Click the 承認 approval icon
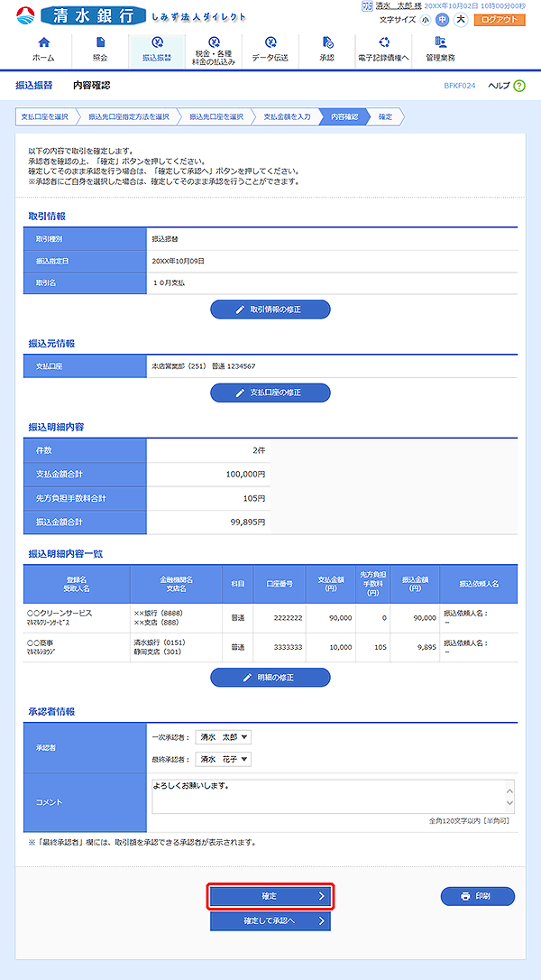The width and height of the screenshot is (541, 980). (326, 43)
